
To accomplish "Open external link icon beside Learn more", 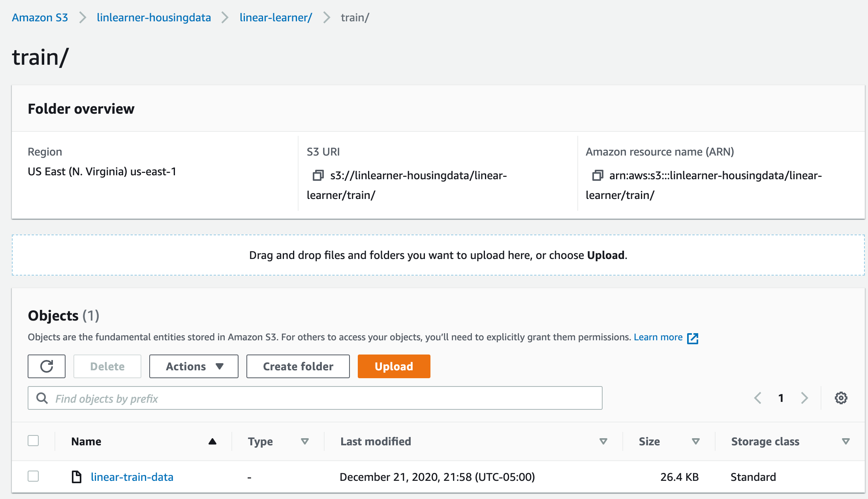I will coord(693,338).
